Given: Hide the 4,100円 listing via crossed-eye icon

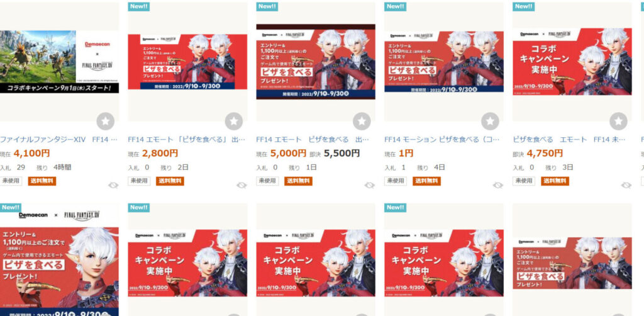Looking at the screenshot, I should point(113,185).
